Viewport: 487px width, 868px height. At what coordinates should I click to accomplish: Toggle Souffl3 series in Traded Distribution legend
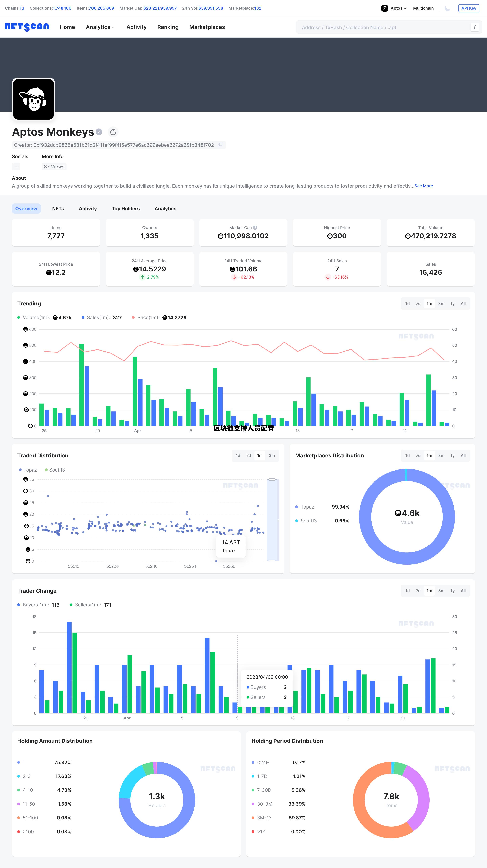(x=55, y=470)
